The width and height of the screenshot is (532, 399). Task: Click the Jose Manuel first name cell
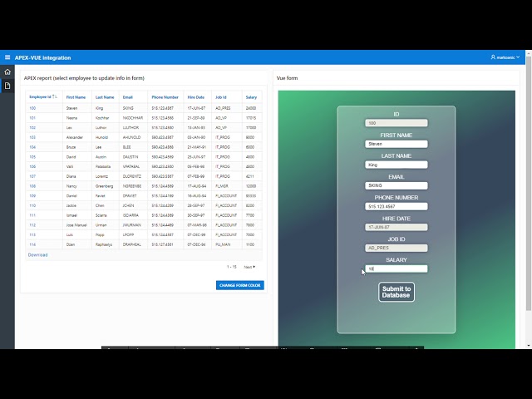click(x=76, y=225)
